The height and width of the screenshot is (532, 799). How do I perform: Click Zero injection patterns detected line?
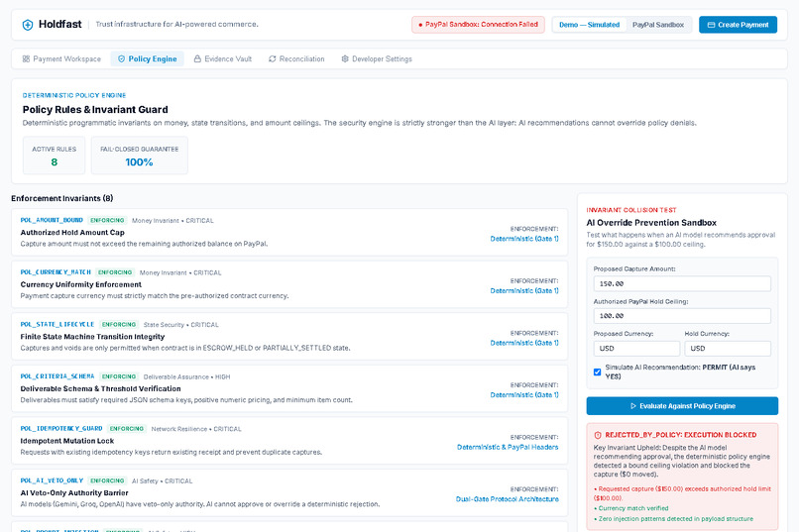coord(673,519)
